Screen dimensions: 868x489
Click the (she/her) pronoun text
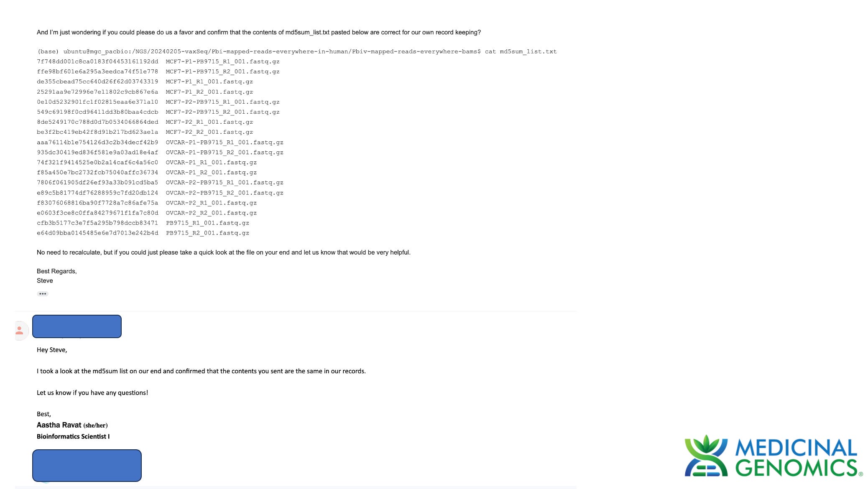[95, 425]
